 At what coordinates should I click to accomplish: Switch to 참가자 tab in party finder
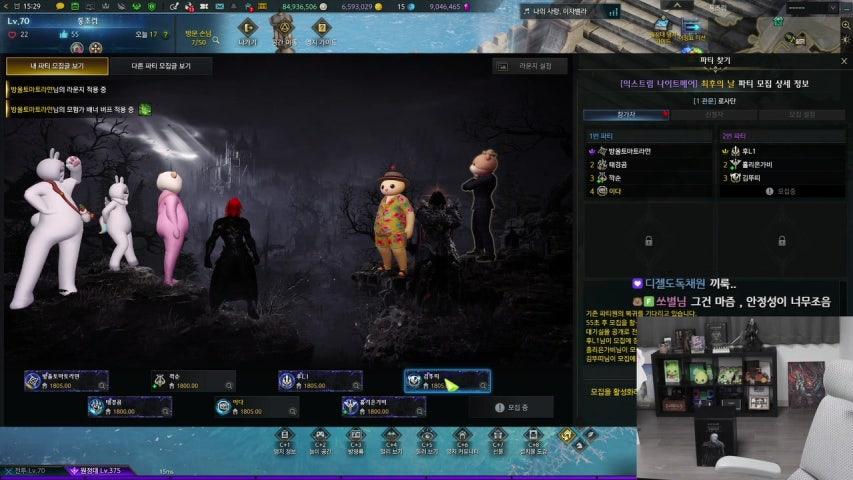coord(626,115)
